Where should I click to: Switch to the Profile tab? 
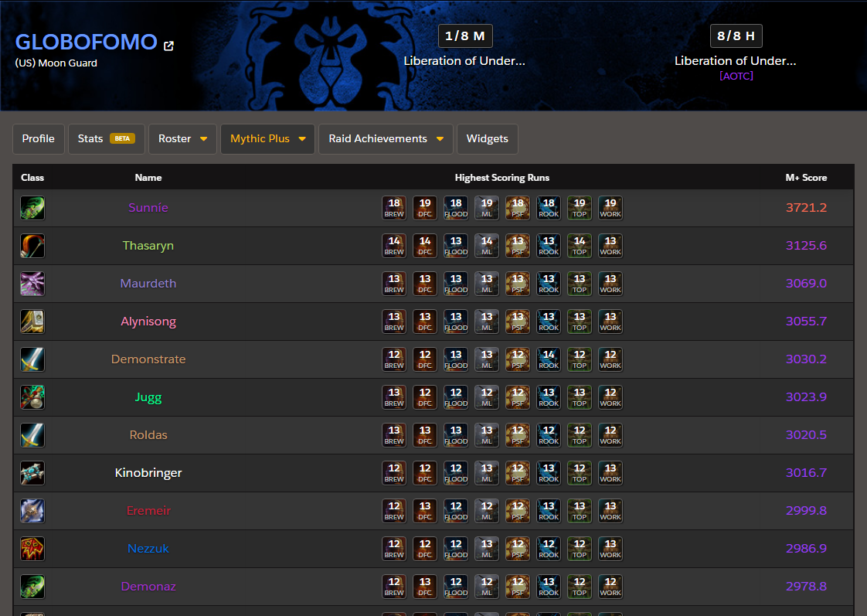point(38,139)
